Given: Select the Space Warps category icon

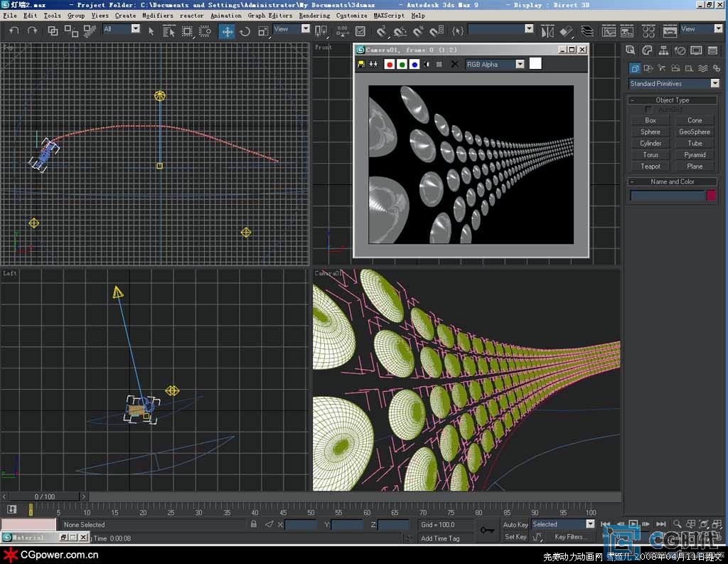Looking at the screenshot, I should point(703,68).
